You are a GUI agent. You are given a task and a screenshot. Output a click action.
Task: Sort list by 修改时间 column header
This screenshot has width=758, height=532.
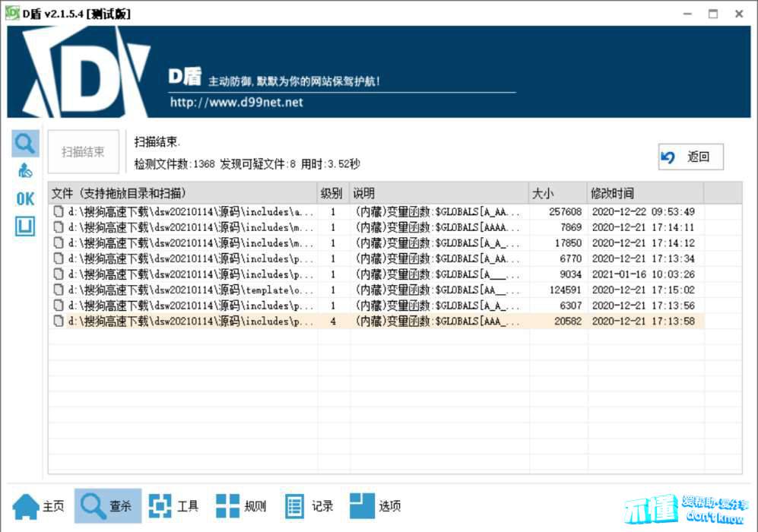click(645, 193)
